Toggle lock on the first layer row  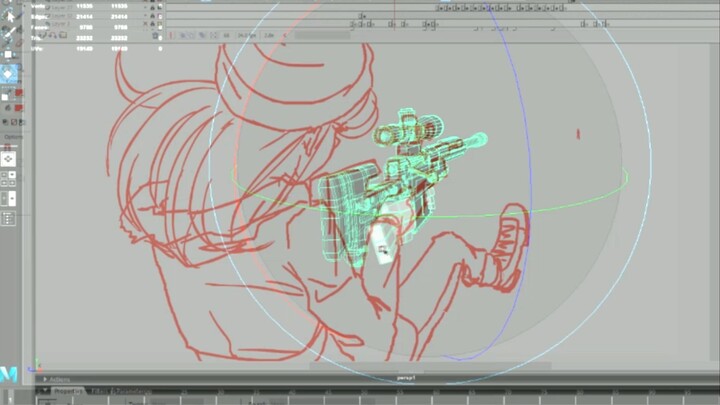point(152,7)
